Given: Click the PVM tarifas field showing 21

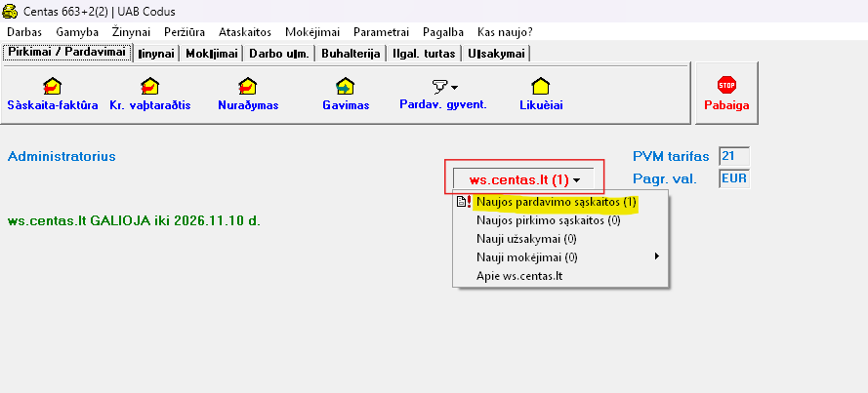Looking at the screenshot, I should click(x=734, y=156).
